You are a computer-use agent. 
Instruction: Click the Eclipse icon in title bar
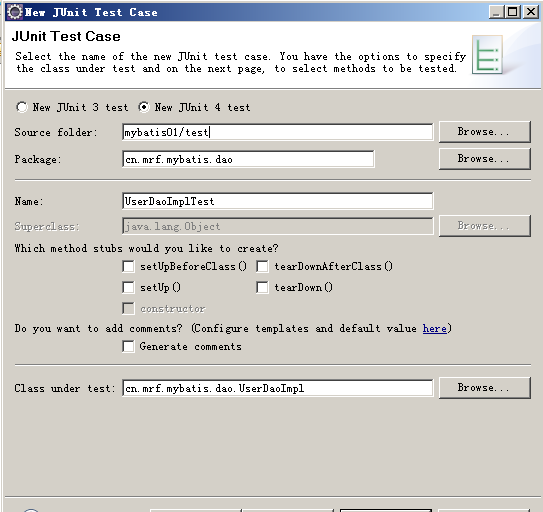click(15, 12)
